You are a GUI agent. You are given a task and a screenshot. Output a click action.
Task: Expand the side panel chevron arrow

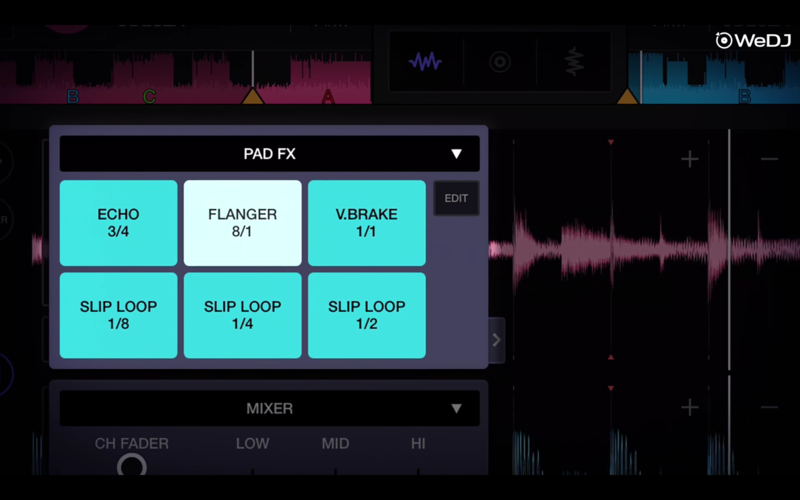[496, 340]
